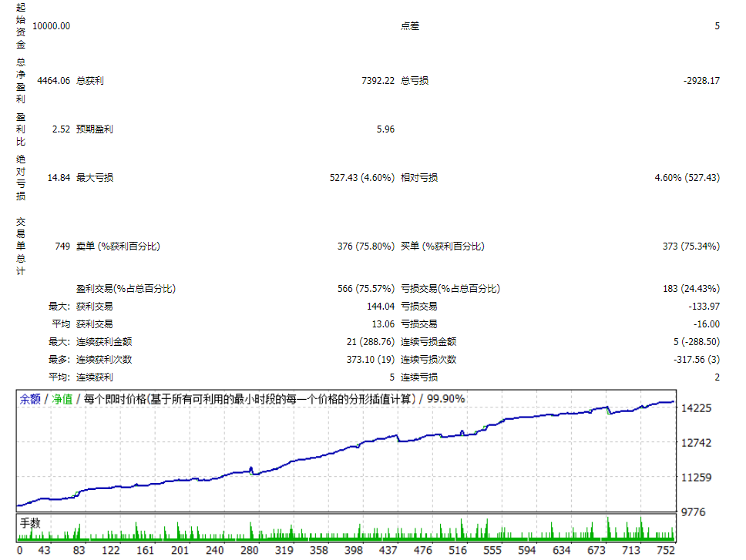Click the green 净值 legend label
Image resolution: width=746 pixels, height=560 pixels.
click(x=62, y=399)
